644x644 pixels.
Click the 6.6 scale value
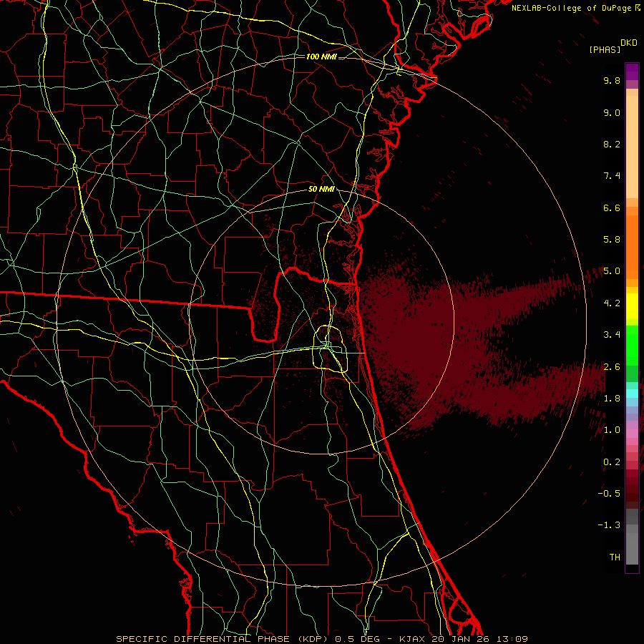click(612, 208)
